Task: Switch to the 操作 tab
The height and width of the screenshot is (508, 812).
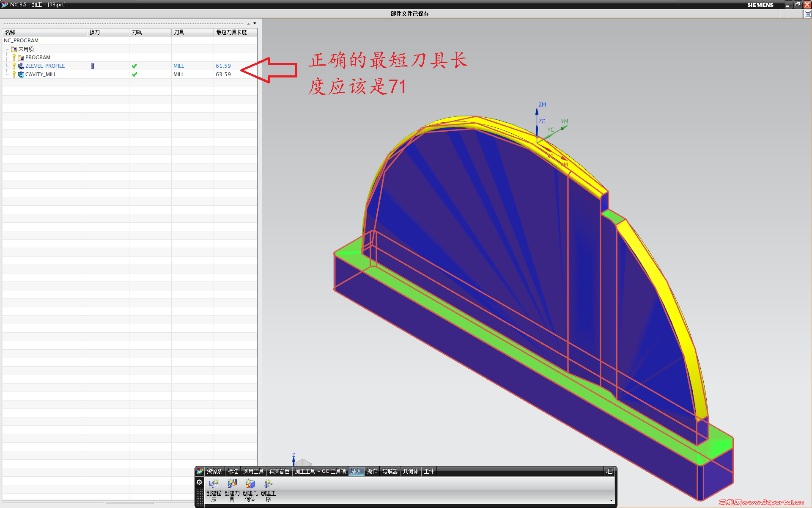Action: coord(372,471)
